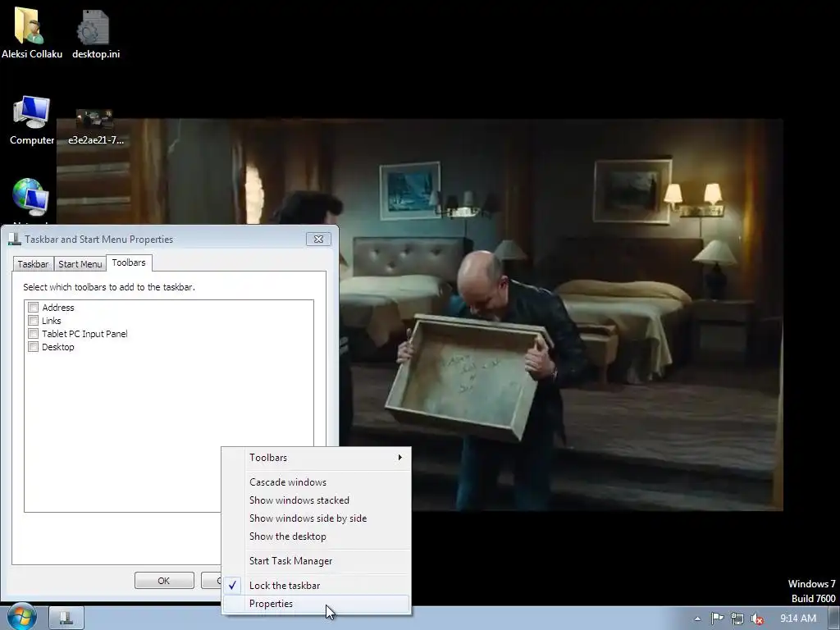Click the dialog title bar icon
This screenshot has height=630, width=840.
15,239
